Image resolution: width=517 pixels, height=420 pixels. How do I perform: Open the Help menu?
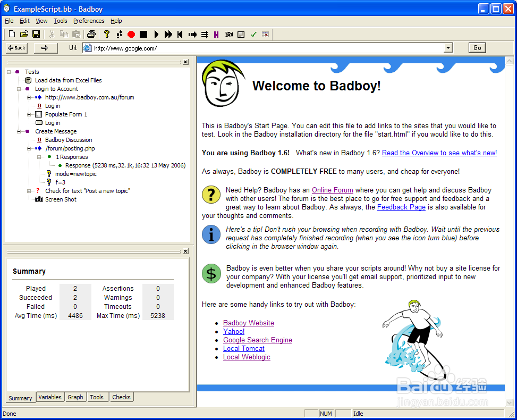(116, 21)
